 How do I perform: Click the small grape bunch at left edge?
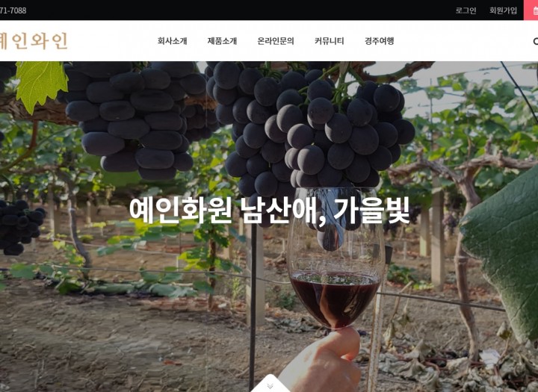[20, 227]
